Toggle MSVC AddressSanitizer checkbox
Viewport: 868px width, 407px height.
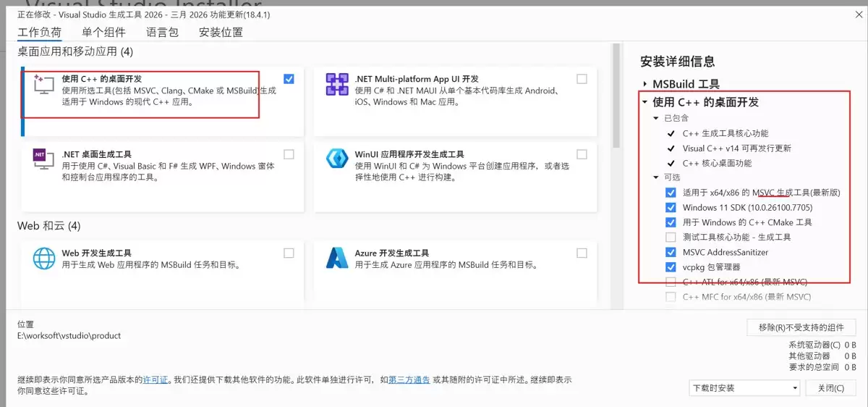[671, 252]
